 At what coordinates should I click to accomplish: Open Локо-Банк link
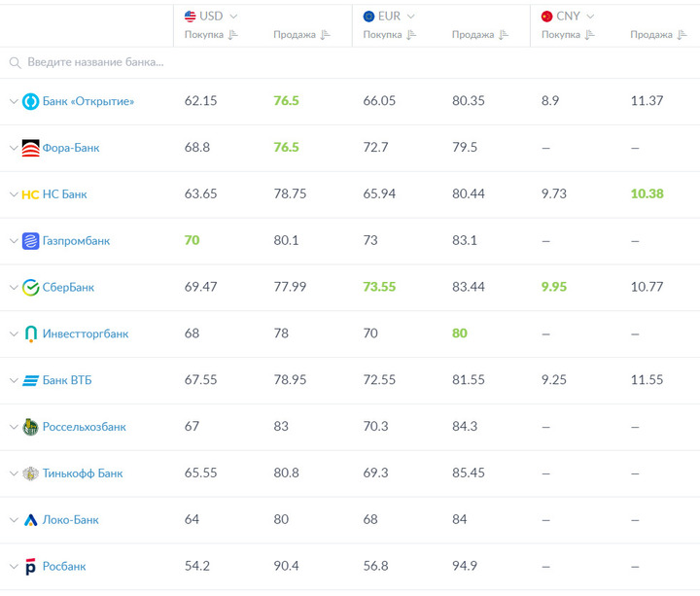click(x=71, y=520)
